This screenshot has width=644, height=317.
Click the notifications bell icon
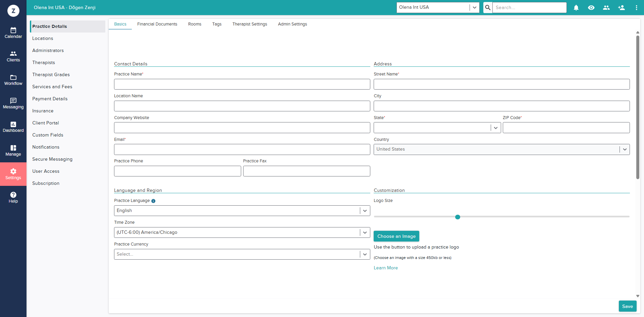click(576, 7)
